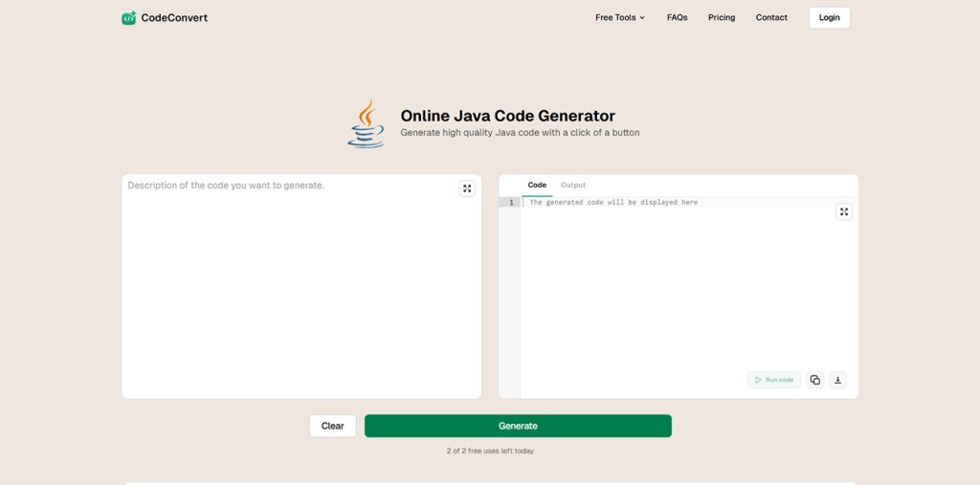Click the 'Generate high quality Java code' subtitle

click(x=520, y=133)
